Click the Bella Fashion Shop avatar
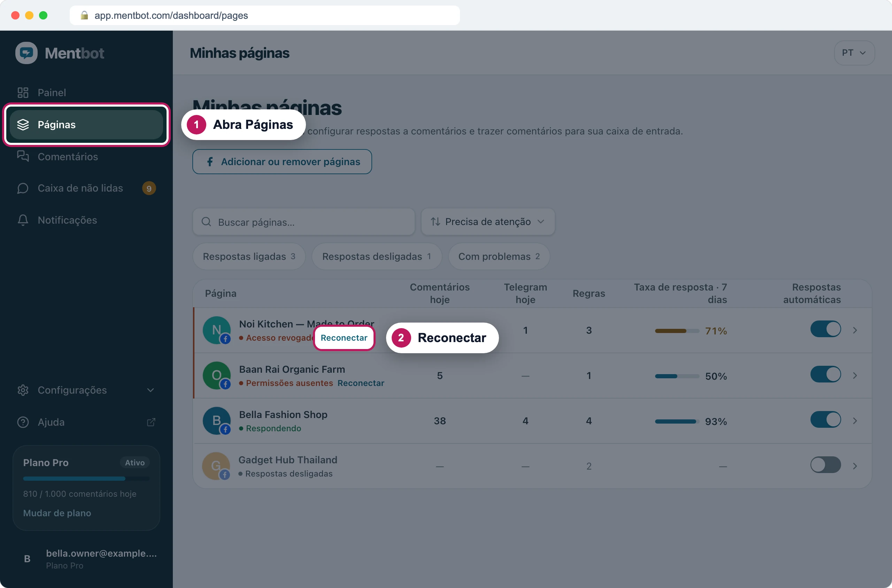This screenshot has width=892, height=588. click(x=216, y=421)
